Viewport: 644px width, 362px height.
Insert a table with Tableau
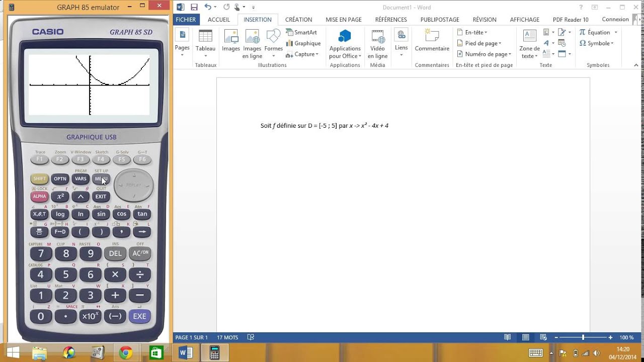[205, 42]
